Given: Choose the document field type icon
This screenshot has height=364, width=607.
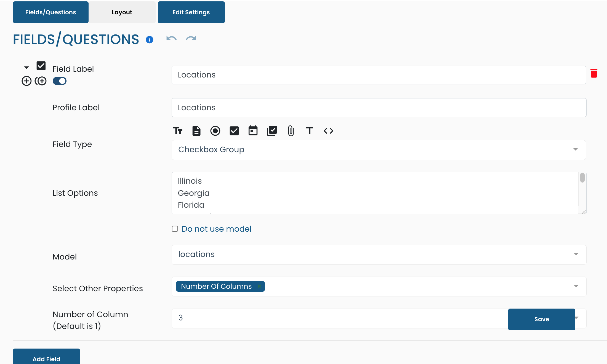Looking at the screenshot, I should pyautogui.click(x=196, y=131).
